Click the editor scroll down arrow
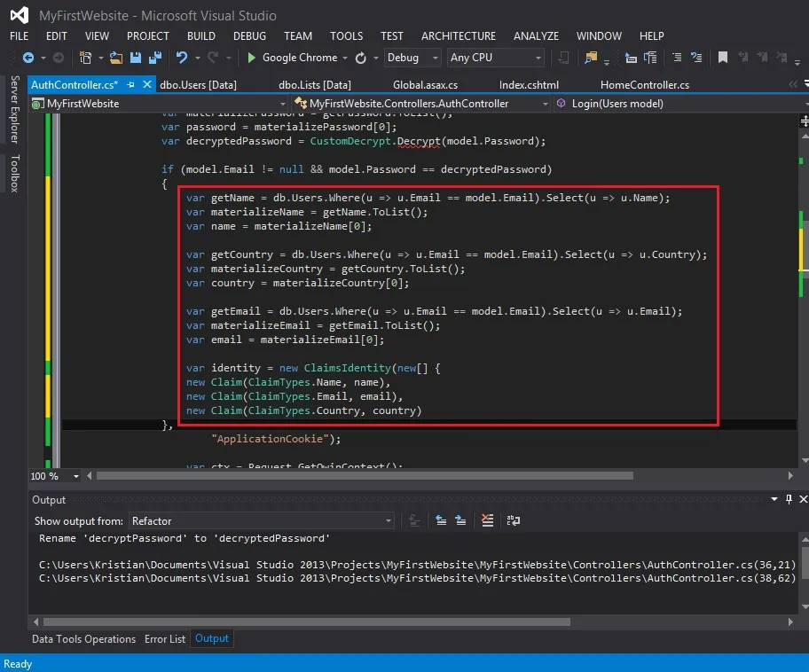The height and width of the screenshot is (672, 809). coord(805,460)
